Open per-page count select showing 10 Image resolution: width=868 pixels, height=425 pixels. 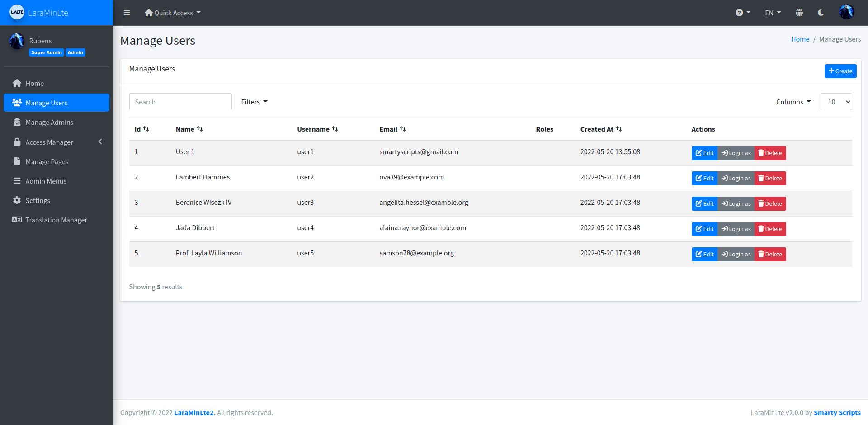836,102
